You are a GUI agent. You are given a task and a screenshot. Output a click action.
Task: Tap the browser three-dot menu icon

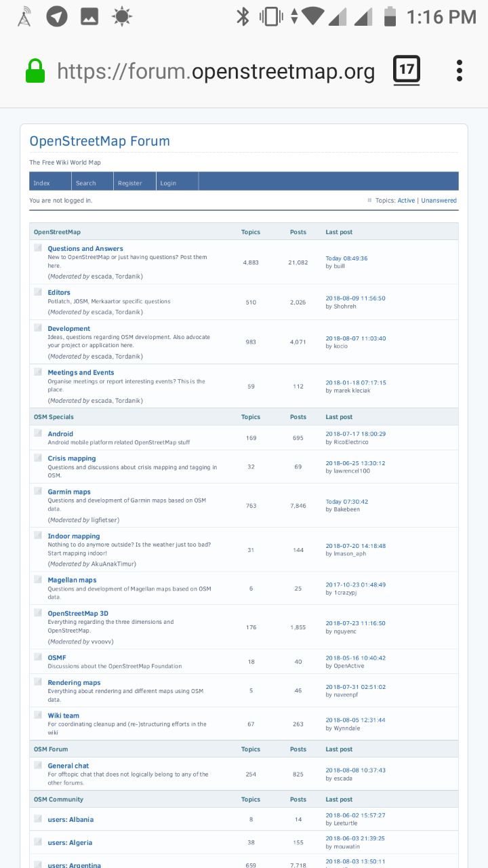tap(460, 71)
